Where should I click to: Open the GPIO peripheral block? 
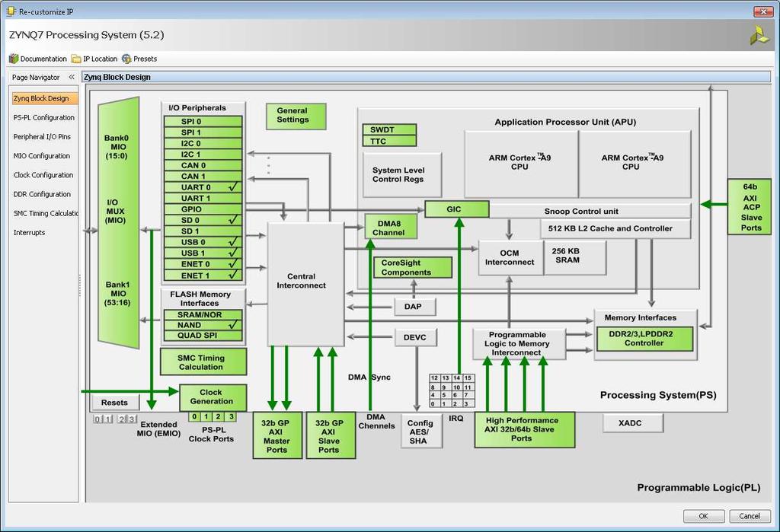[203, 209]
